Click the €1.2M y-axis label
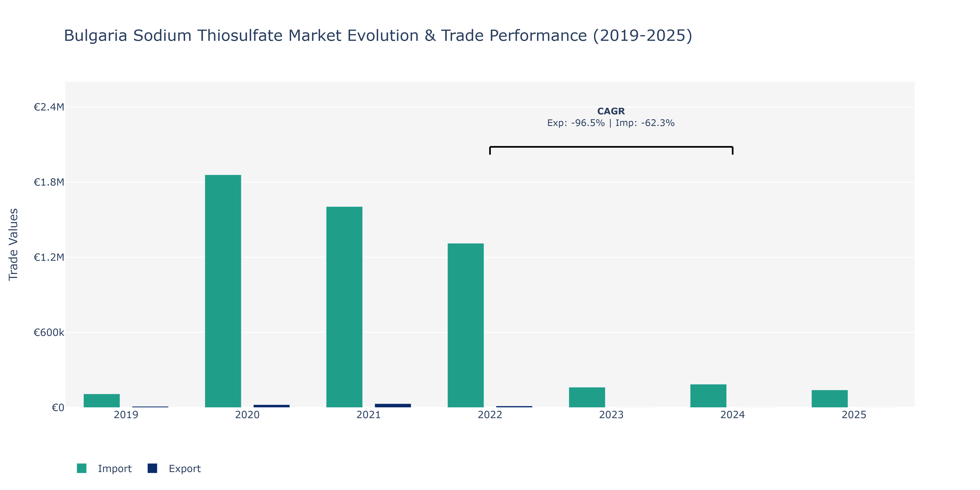 [49, 257]
